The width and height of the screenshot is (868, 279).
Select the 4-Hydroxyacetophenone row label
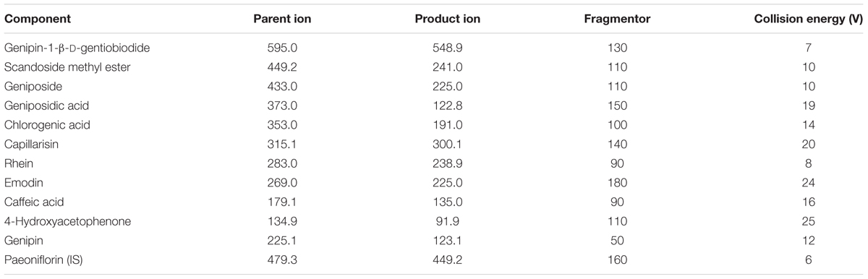[68, 221]
